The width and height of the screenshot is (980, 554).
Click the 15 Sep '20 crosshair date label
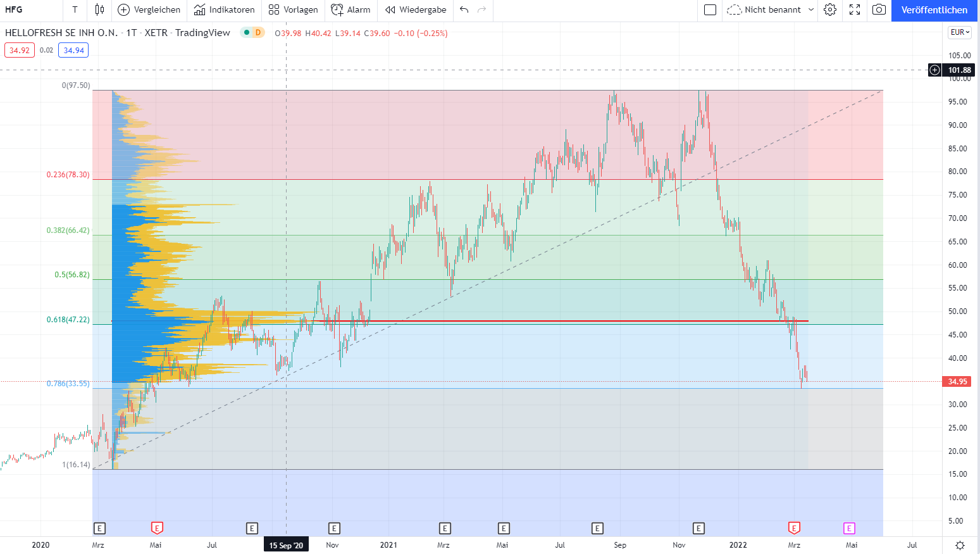click(x=286, y=545)
